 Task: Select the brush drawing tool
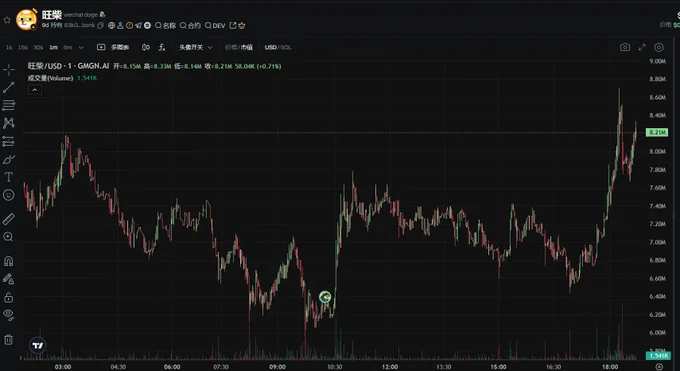point(9,159)
